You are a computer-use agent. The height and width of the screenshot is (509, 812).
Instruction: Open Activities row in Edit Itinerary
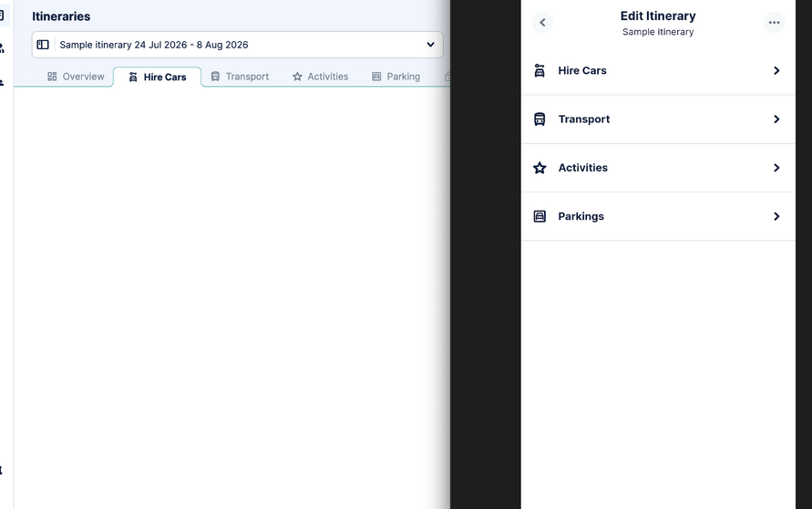tap(658, 168)
